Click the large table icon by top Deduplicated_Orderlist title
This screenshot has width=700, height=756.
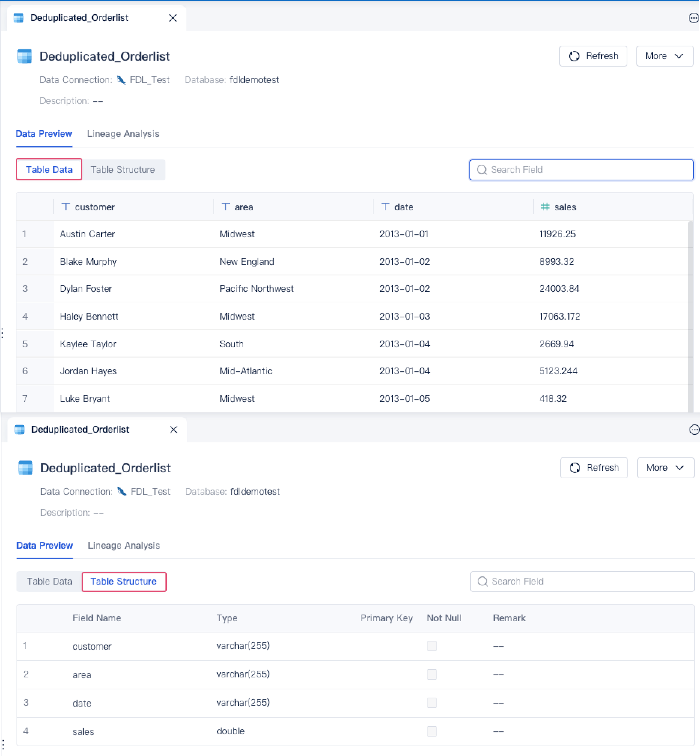(x=25, y=57)
